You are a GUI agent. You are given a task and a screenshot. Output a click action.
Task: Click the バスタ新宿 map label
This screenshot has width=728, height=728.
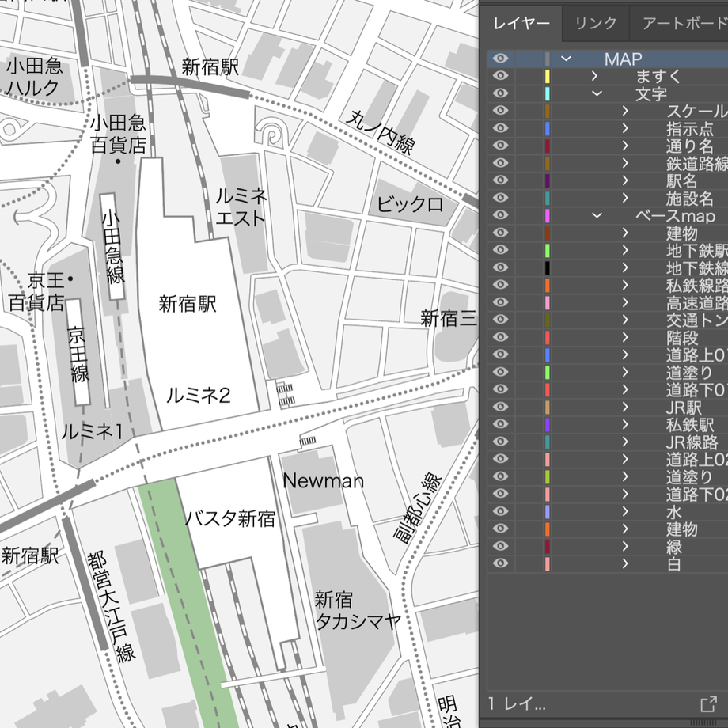click(231, 518)
